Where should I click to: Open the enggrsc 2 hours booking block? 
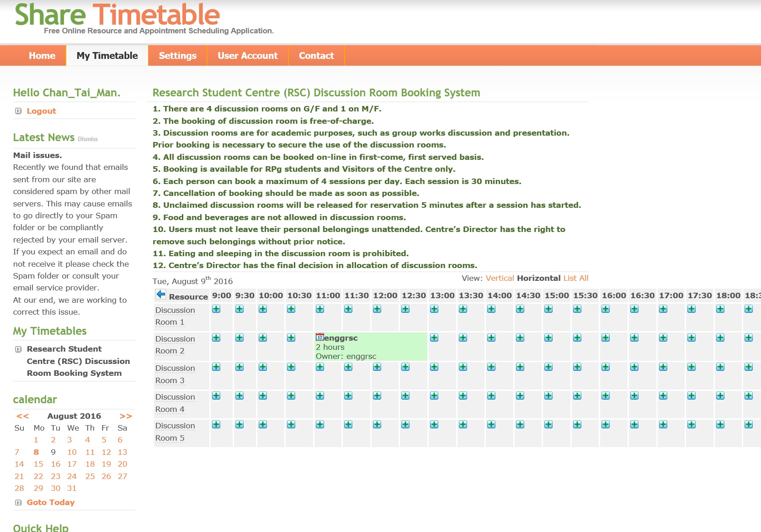coord(371,347)
